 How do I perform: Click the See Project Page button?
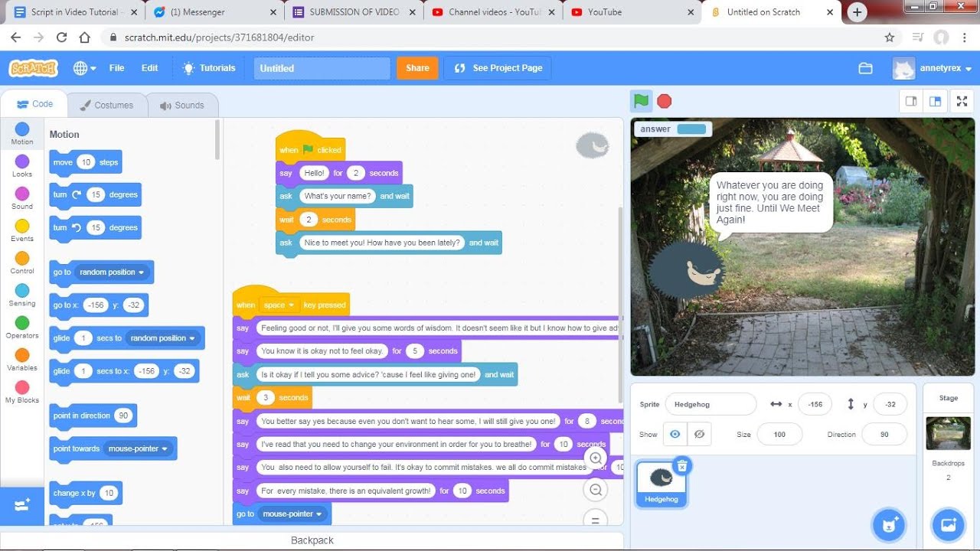coord(498,68)
